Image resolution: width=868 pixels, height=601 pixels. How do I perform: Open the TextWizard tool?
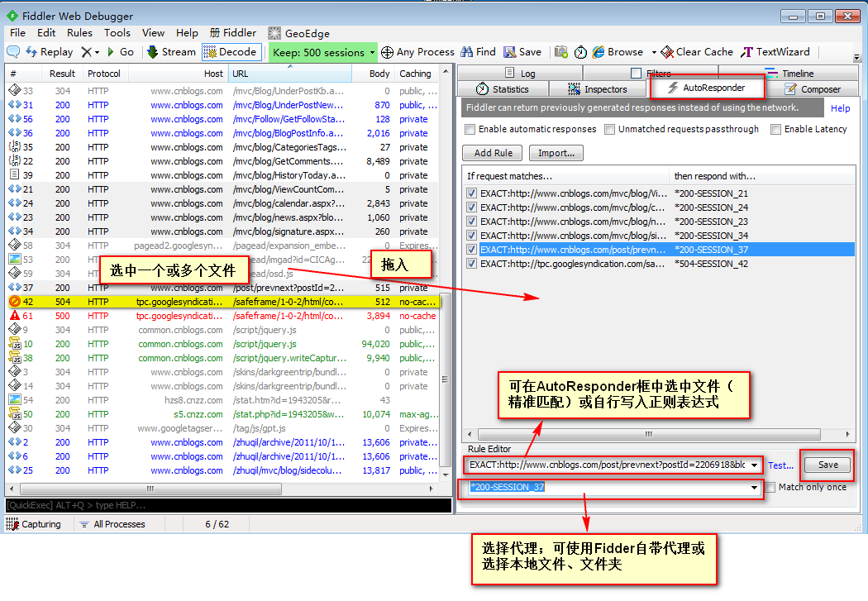775,52
